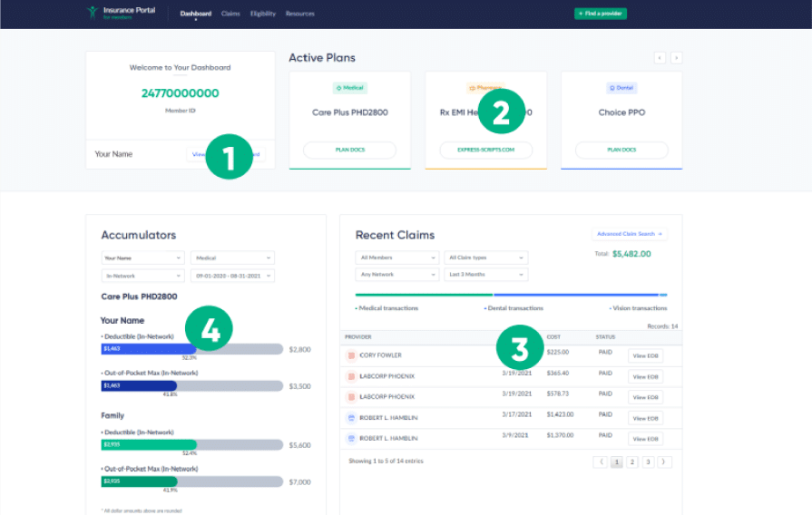
Task: Click the Family Deductible progress bar
Action: [192, 445]
